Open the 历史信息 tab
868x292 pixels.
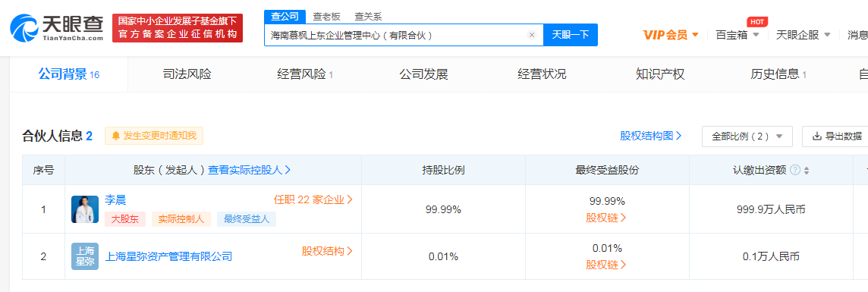coord(778,74)
